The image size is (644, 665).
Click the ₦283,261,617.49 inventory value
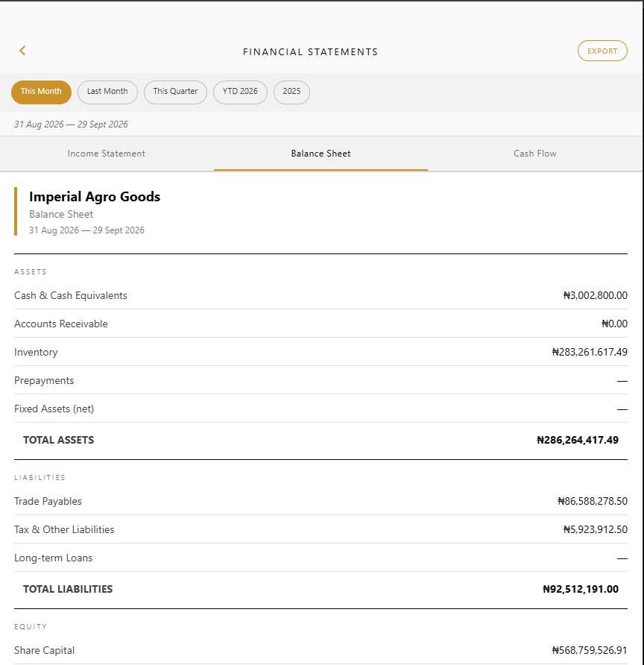[x=590, y=352]
